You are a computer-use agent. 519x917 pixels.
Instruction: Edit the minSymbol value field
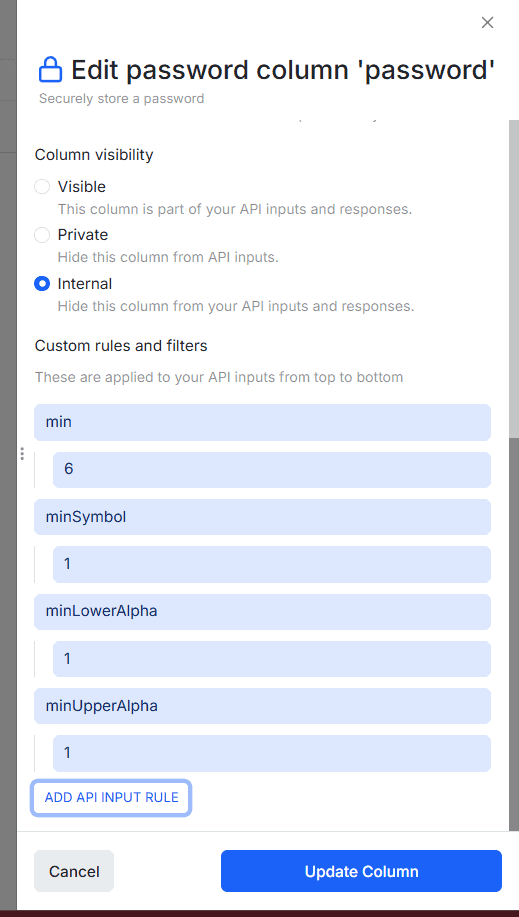[x=271, y=564]
